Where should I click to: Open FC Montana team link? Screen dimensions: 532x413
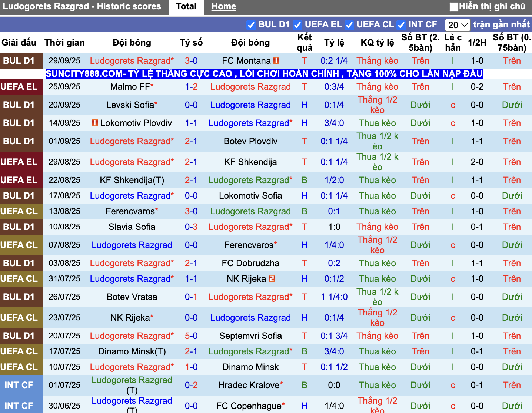[x=246, y=60]
